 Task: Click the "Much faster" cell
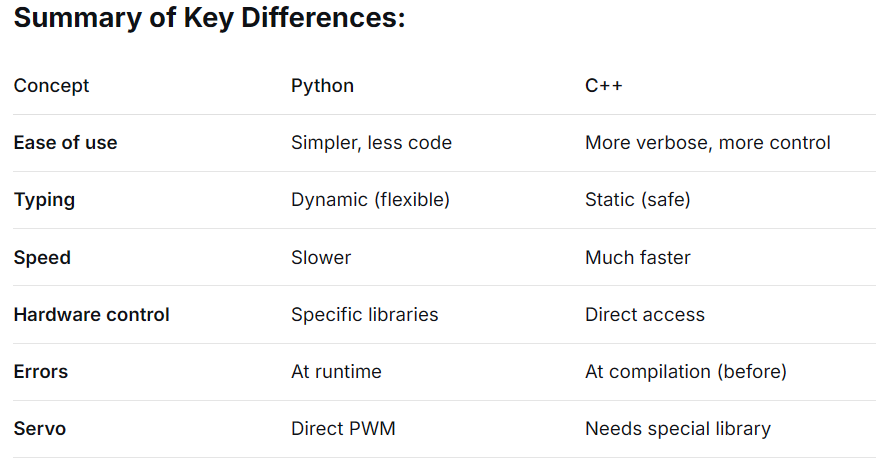pos(637,258)
